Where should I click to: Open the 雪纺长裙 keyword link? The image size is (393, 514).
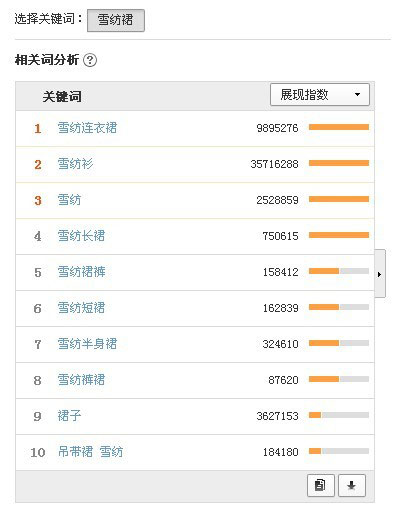click(81, 236)
